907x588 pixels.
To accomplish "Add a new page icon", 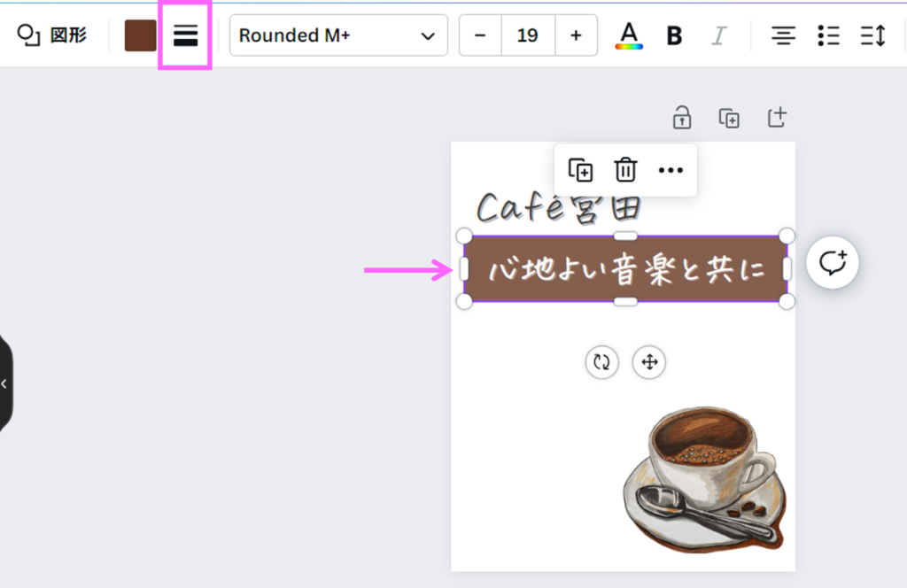I will [777, 117].
